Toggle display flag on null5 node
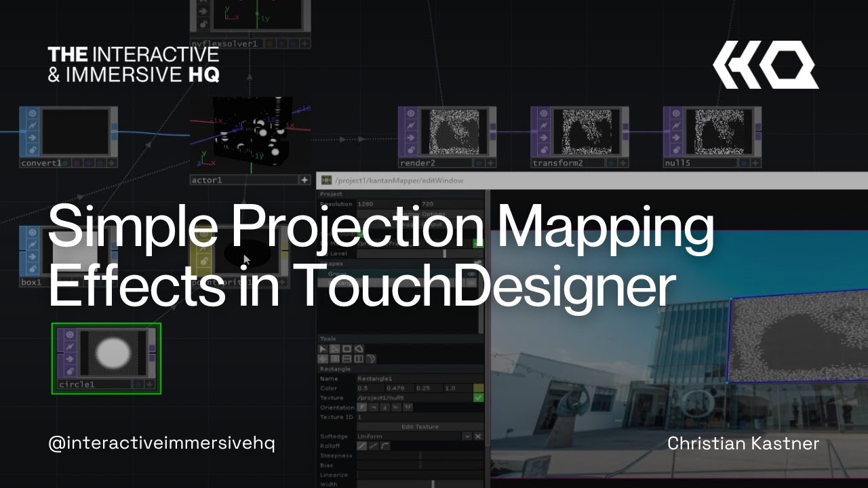868x488 pixels. coord(744,163)
